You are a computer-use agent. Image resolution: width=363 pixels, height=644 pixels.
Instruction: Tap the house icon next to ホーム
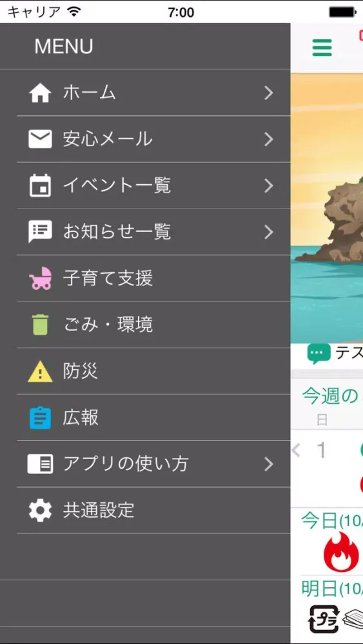(40, 93)
